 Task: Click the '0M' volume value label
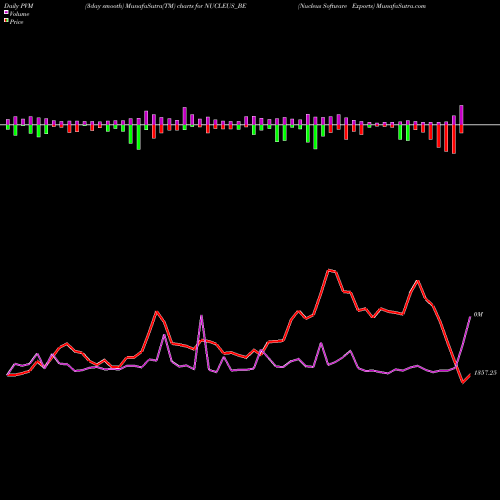(478, 314)
